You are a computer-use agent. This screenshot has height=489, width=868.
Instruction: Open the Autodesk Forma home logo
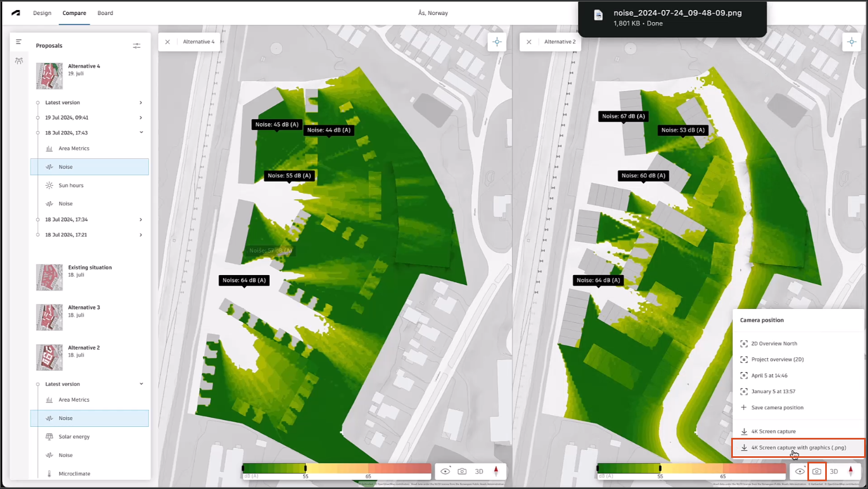click(16, 13)
